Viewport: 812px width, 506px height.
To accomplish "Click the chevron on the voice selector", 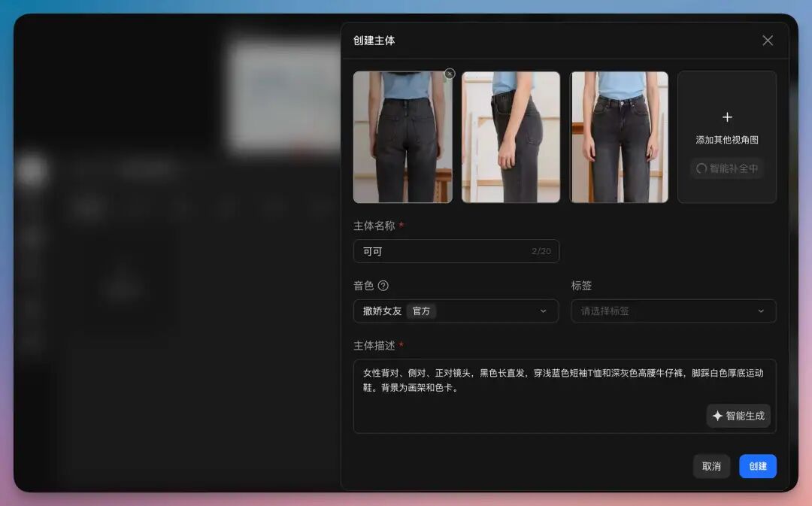I will (544, 311).
